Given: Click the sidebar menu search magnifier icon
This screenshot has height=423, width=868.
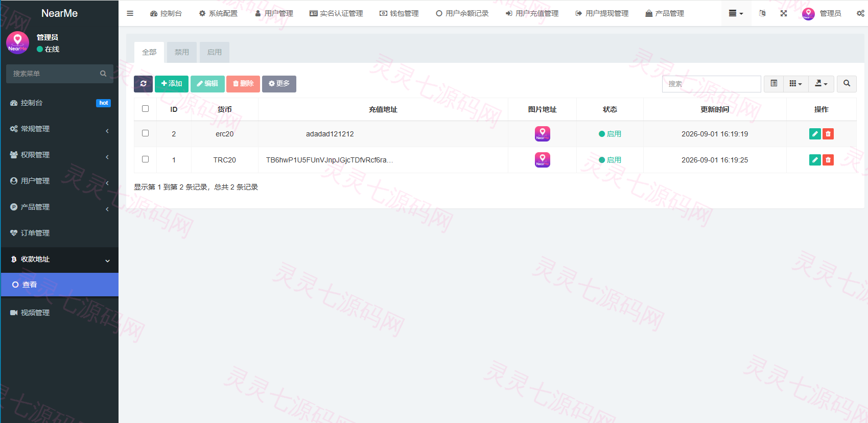Looking at the screenshot, I should [103, 74].
